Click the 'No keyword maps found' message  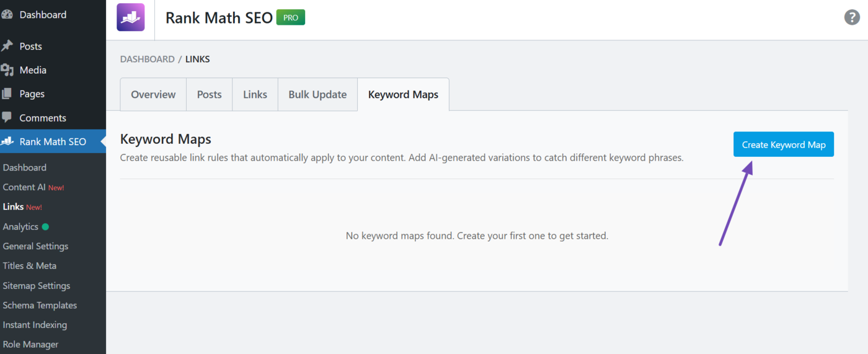477,236
